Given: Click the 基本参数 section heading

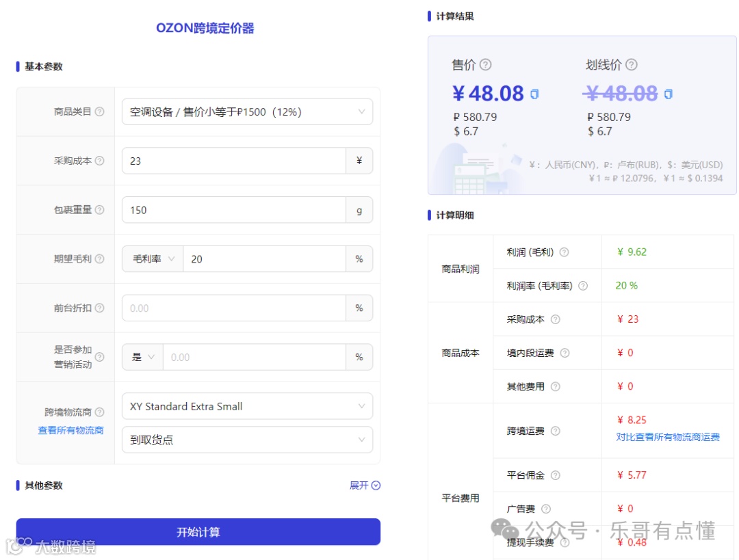Looking at the screenshot, I should click(x=43, y=66).
